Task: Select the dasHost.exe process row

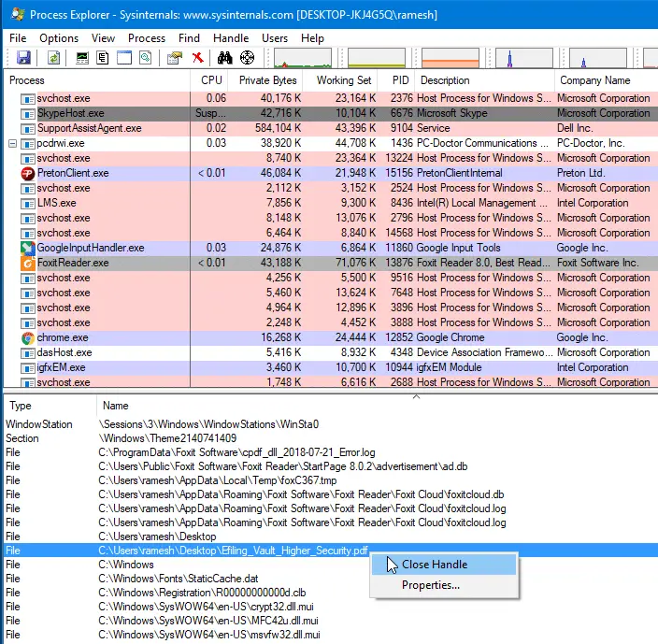Action: [331, 352]
